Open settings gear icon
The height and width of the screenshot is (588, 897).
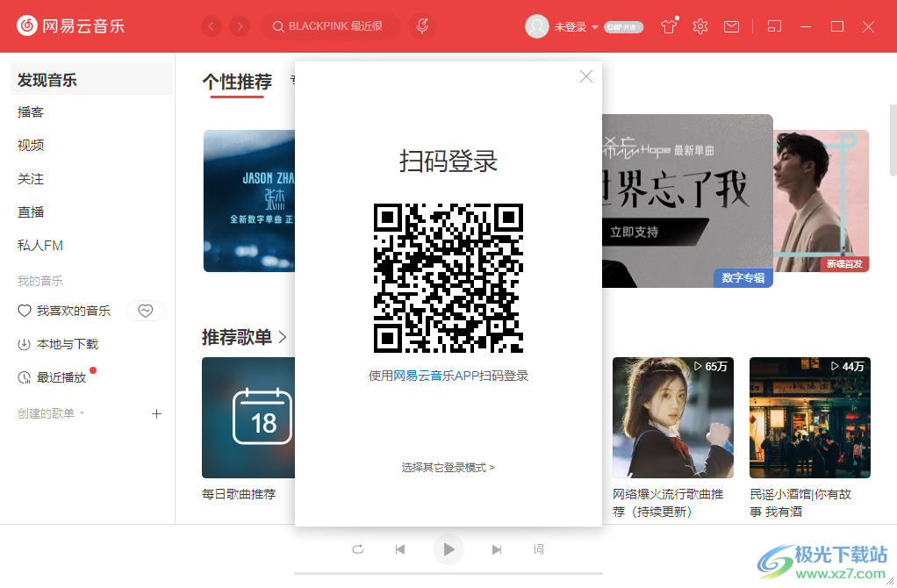click(x=700, y=26)
